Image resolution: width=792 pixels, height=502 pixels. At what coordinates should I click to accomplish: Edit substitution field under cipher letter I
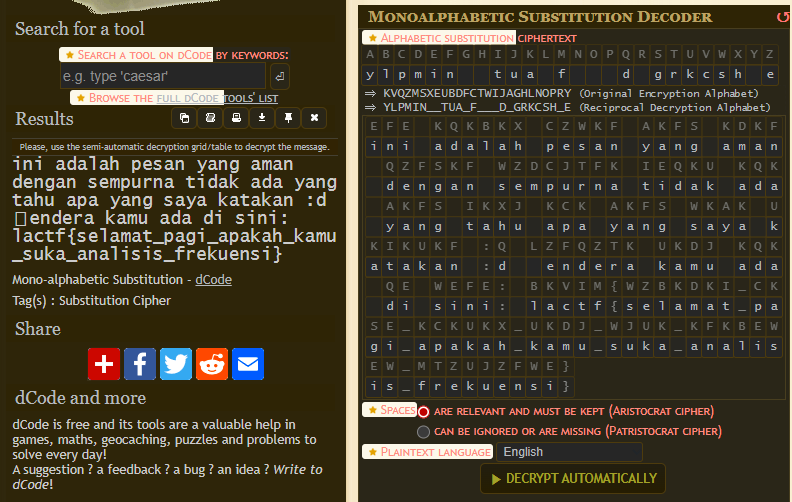pos(498,75)
